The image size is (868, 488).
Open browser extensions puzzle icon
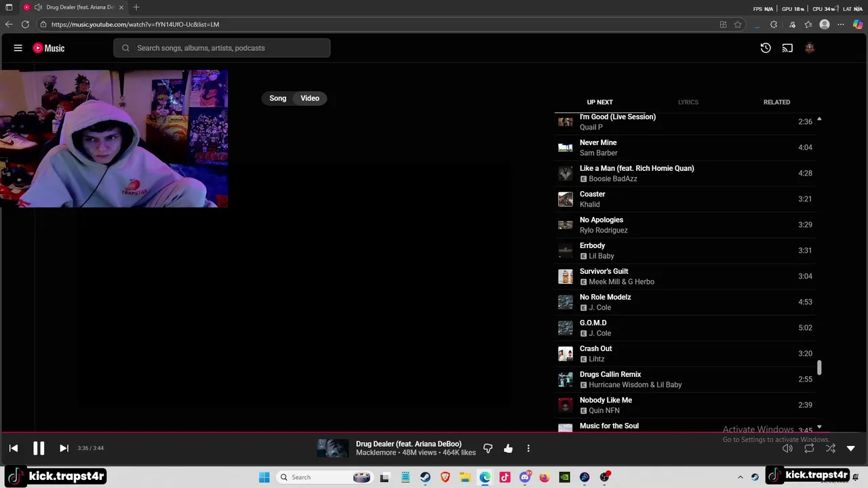coord(774,24)
